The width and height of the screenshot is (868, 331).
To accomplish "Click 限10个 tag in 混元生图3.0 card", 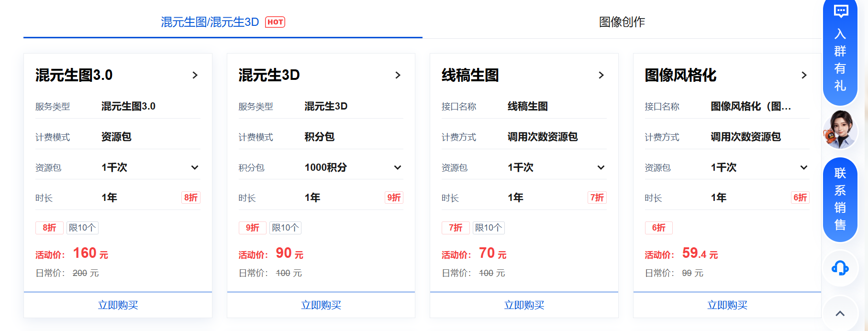I will pyautogui.click(x=82, y=228).
